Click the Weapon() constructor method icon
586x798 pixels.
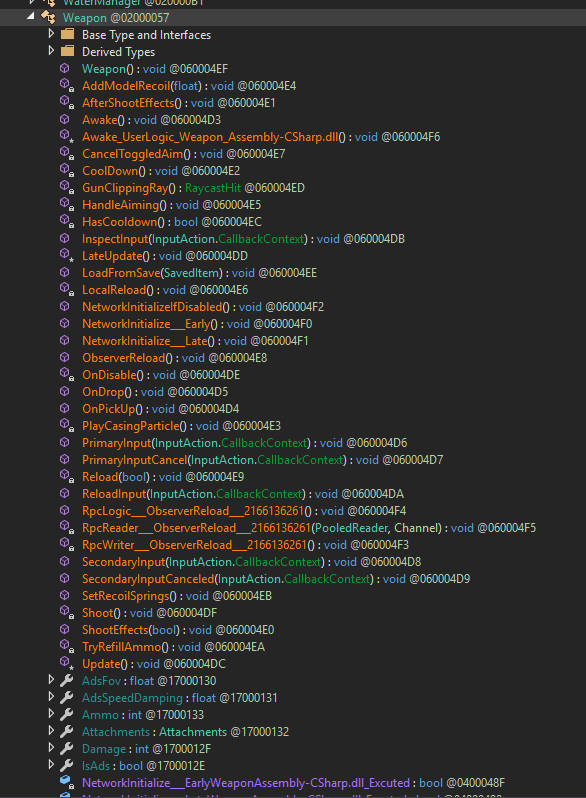(65, 68)
